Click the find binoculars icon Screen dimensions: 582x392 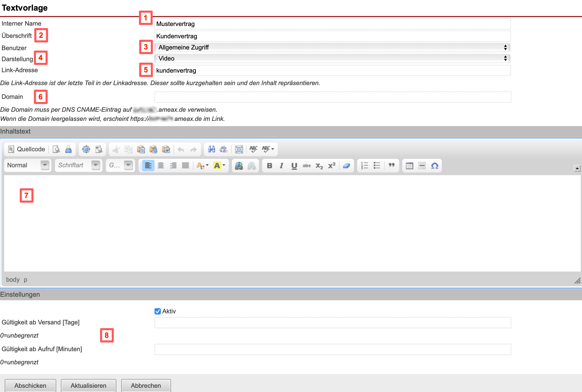[211, 149]
